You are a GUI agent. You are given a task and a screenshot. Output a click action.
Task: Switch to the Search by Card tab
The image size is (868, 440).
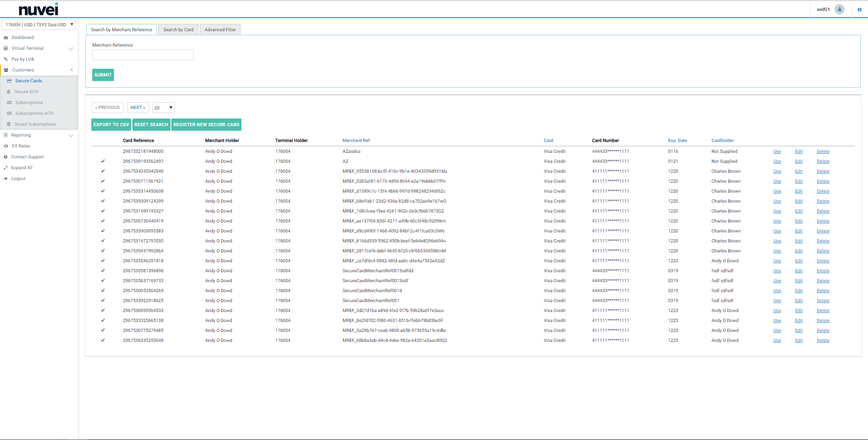coord(178,30)
